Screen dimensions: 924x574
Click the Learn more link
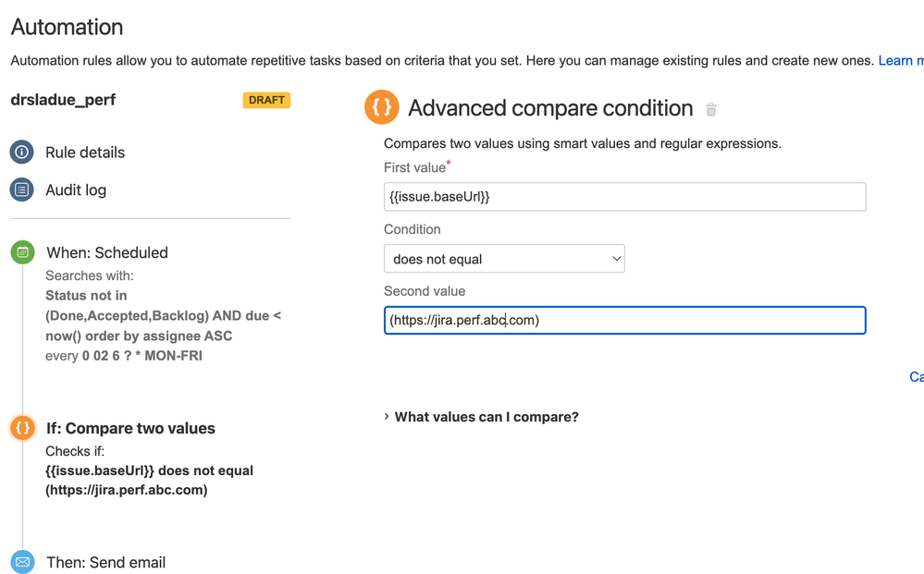point(901,61)
